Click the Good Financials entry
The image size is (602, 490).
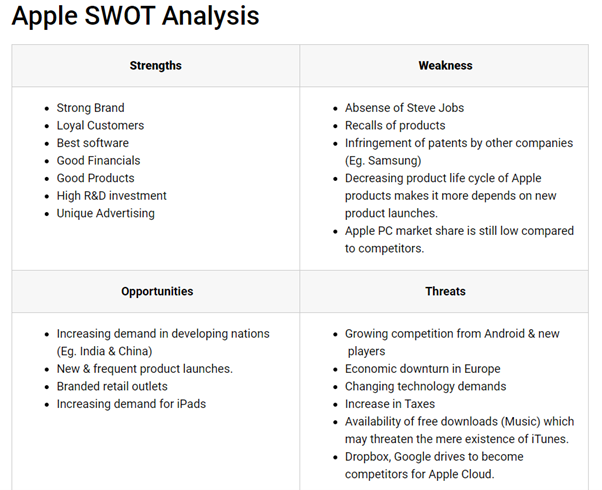coord(98,161)
